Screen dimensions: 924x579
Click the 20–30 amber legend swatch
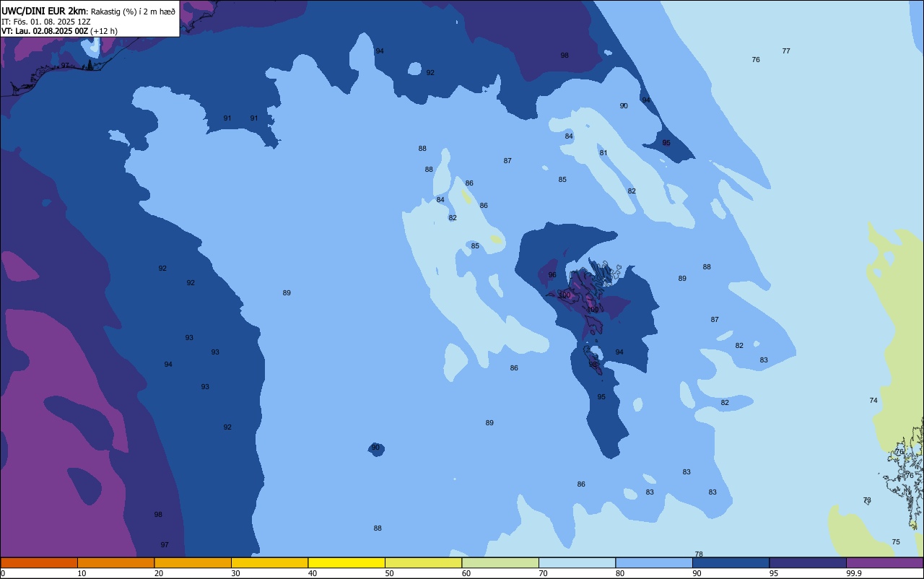tap(193, 562)
